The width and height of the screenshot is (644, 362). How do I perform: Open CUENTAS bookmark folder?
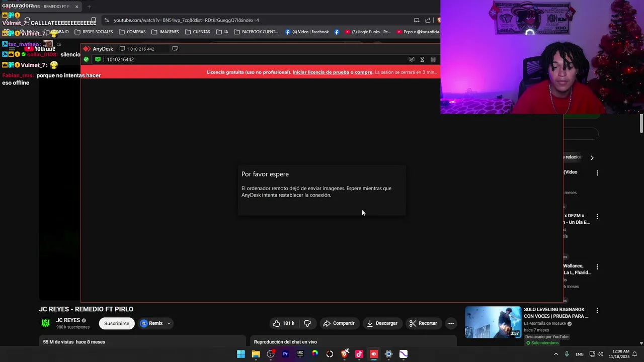[x=197, y=32]
